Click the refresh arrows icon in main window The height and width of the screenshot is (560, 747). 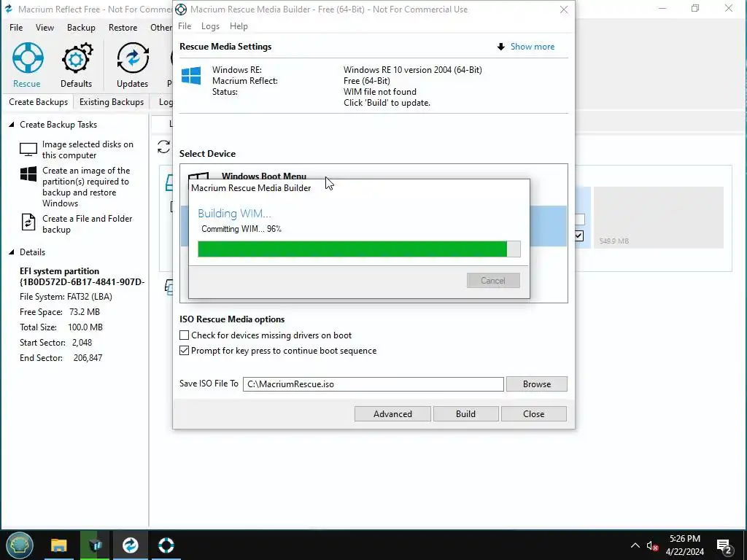(x=164, y=147)
